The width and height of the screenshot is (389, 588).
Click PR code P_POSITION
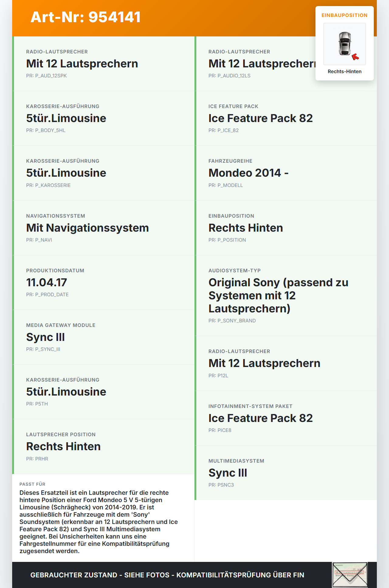coord(227,240)
